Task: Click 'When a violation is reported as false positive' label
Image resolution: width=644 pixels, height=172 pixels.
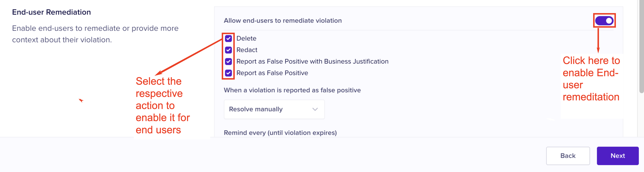Action: (292, 90)
